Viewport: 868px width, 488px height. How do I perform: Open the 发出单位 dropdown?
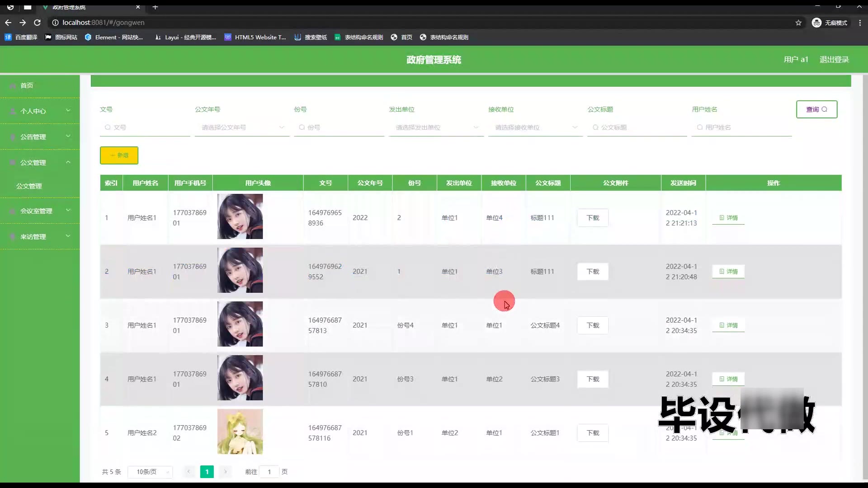pos(436,127)
